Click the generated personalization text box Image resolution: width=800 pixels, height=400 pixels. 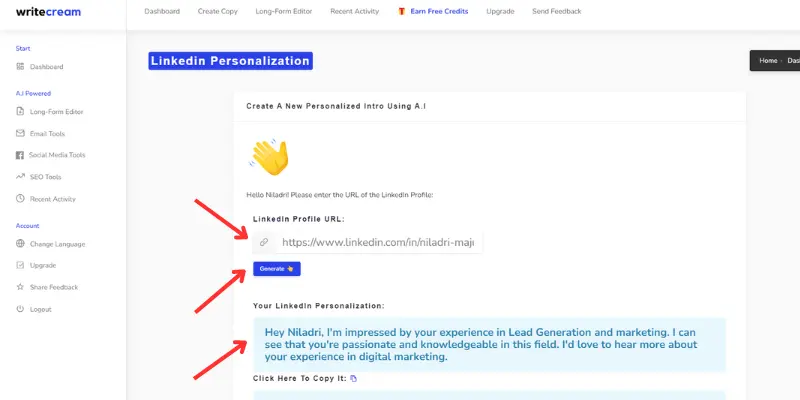[x=489, y=345]
